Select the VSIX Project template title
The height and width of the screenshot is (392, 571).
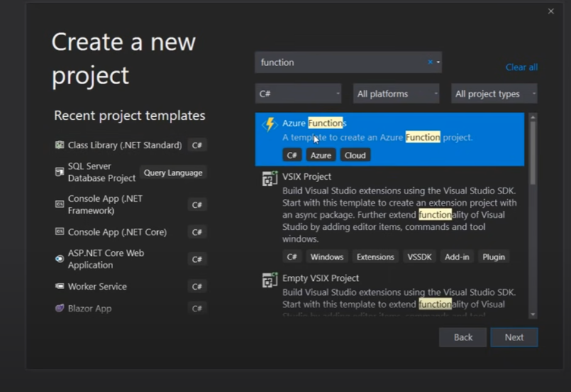point(307,177)
